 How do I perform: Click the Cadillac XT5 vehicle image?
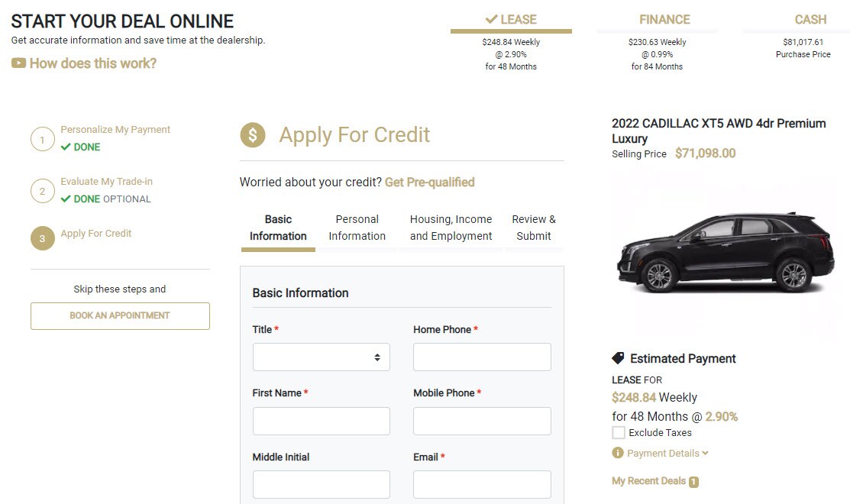(726, 254)
